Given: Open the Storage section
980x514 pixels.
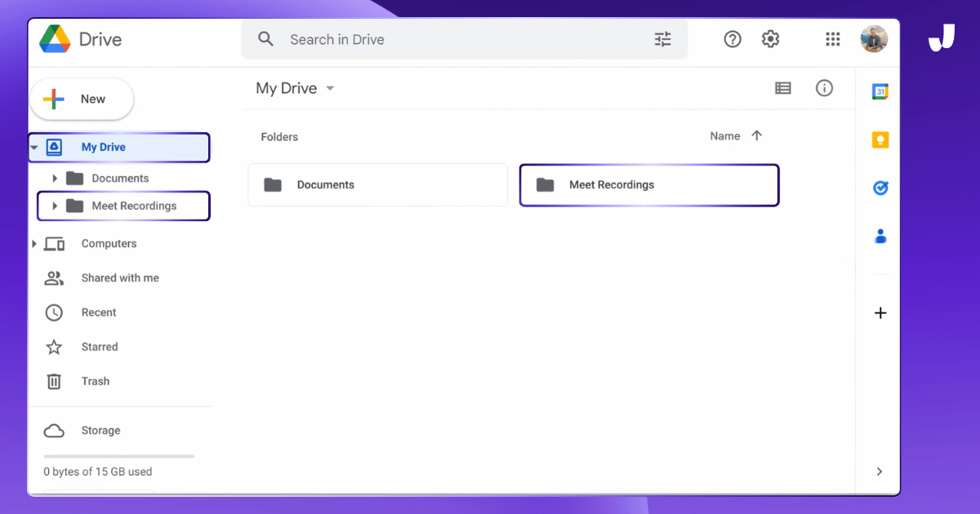Looking at the screenshot, I should (x=100, y=431).
